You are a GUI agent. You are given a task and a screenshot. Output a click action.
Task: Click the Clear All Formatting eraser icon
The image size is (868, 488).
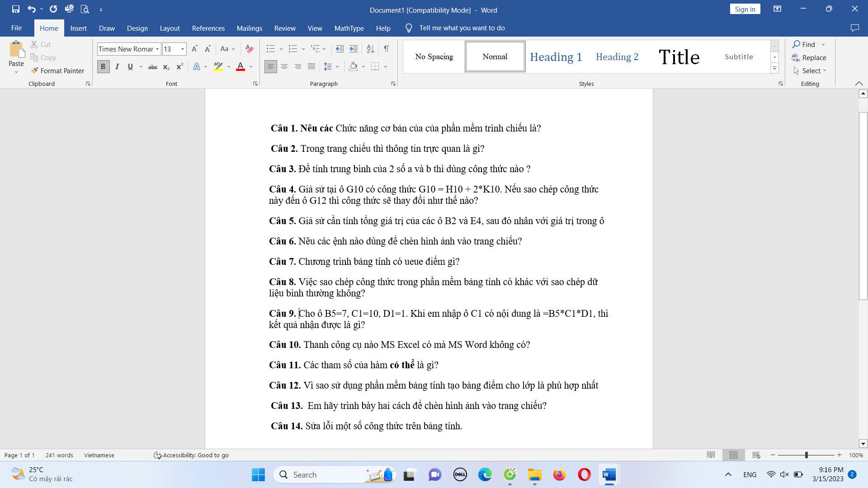click(x=249, y=49)
